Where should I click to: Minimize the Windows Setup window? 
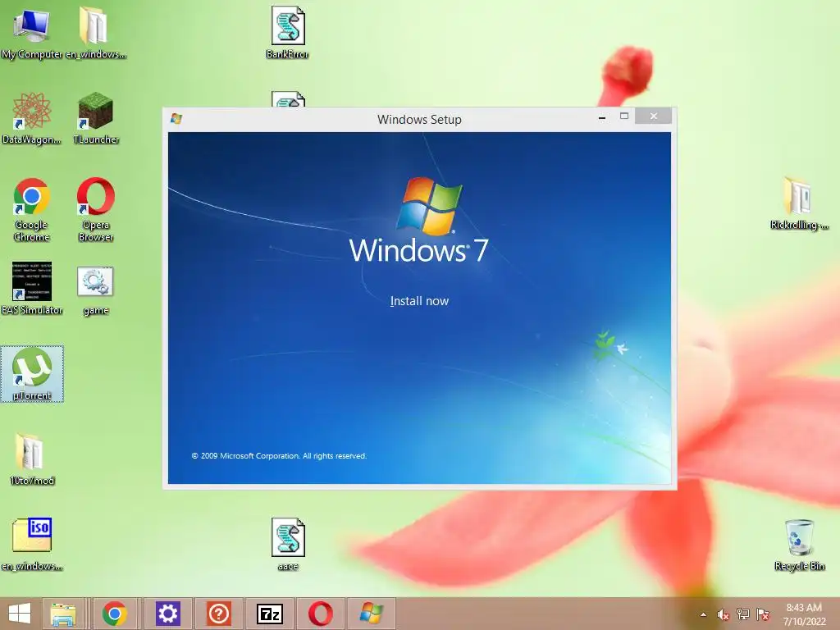602,116
